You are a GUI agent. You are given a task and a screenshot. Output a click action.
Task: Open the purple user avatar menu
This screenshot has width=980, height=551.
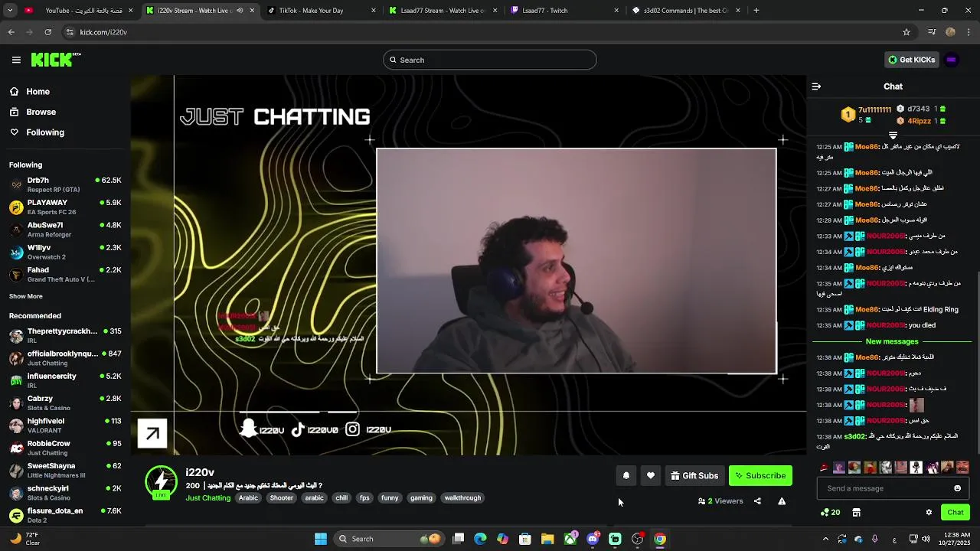(x=952, y=60)
